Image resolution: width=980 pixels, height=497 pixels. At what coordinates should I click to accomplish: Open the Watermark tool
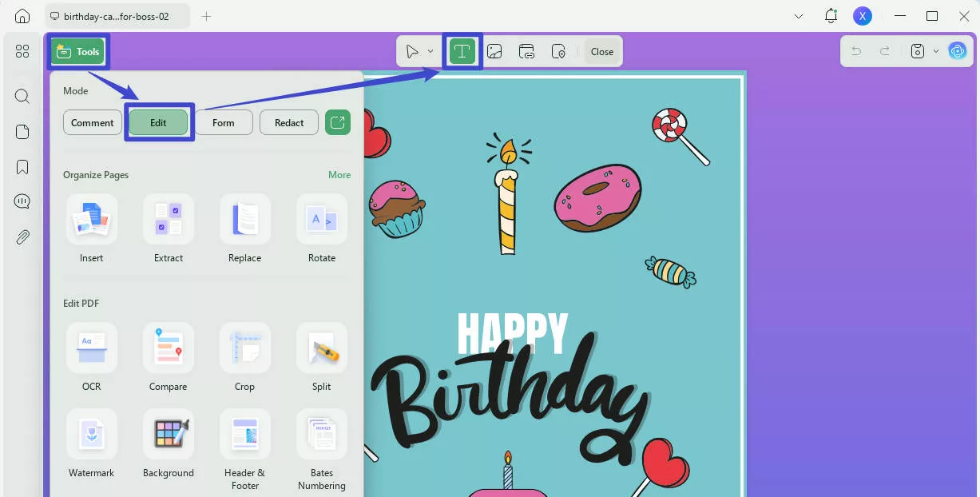click(x=91, y=444)
